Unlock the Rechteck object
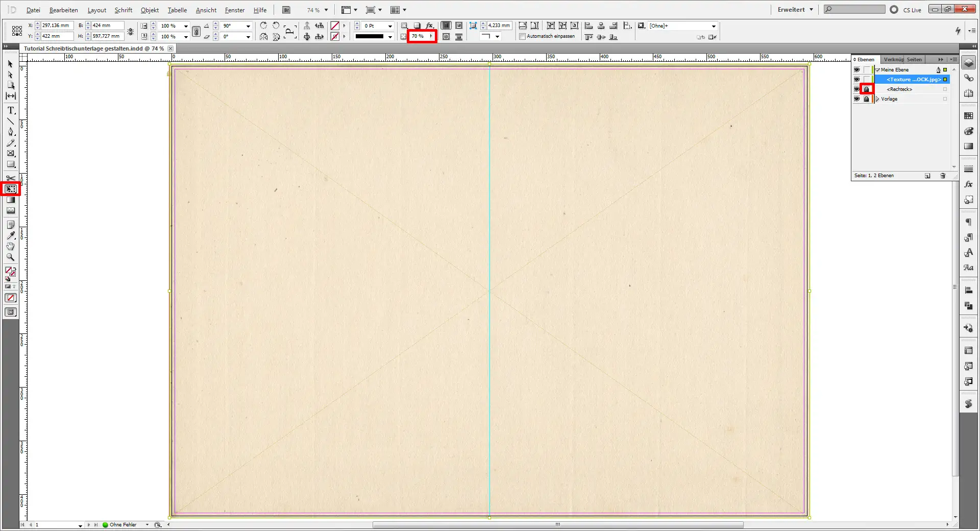980x531 pixels. (x=867, y=89)
